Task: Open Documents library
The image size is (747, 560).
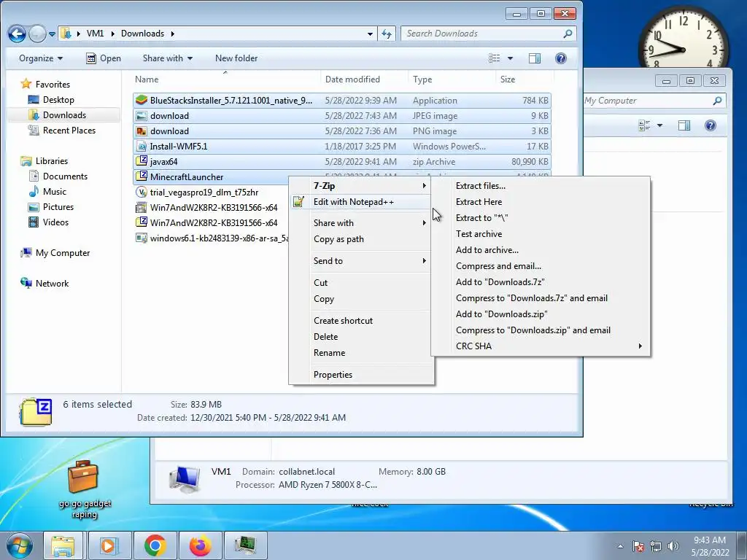Action: point(65,176)
